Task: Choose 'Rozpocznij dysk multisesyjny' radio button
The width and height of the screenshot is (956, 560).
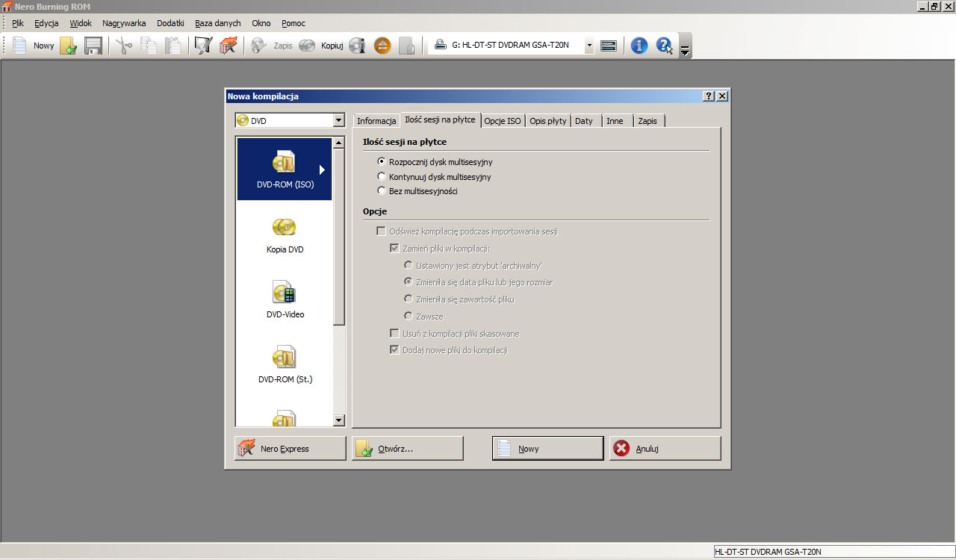Action: click(x=382, y=161)
